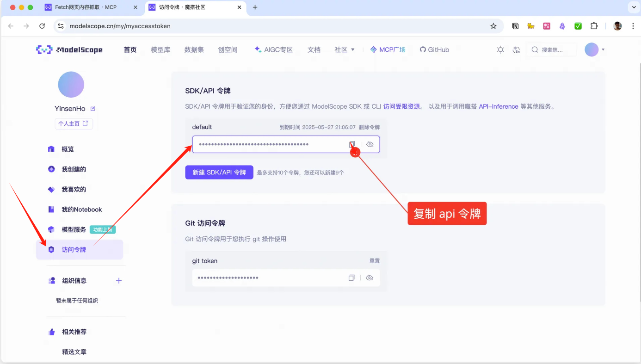Reveal the default SDK/API token value
The height and width of the screenshot is (364, 641).
(370, 144)
